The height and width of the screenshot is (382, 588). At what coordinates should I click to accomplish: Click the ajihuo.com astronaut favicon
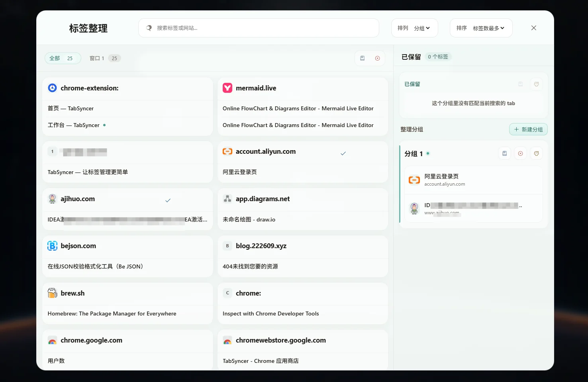pos(52,199)
